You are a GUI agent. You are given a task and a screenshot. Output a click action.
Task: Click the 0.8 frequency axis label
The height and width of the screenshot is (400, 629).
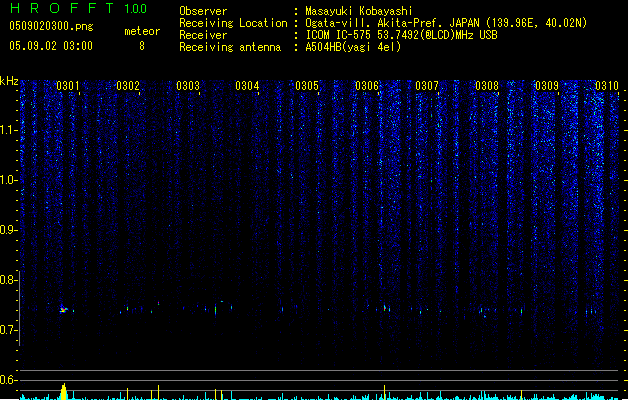click(x=8, y=280)
